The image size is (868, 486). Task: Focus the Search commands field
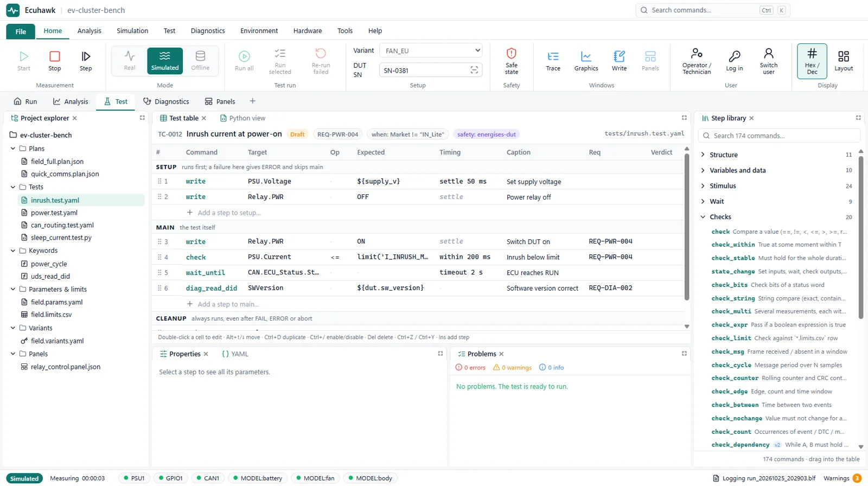[x=713, y=10]
